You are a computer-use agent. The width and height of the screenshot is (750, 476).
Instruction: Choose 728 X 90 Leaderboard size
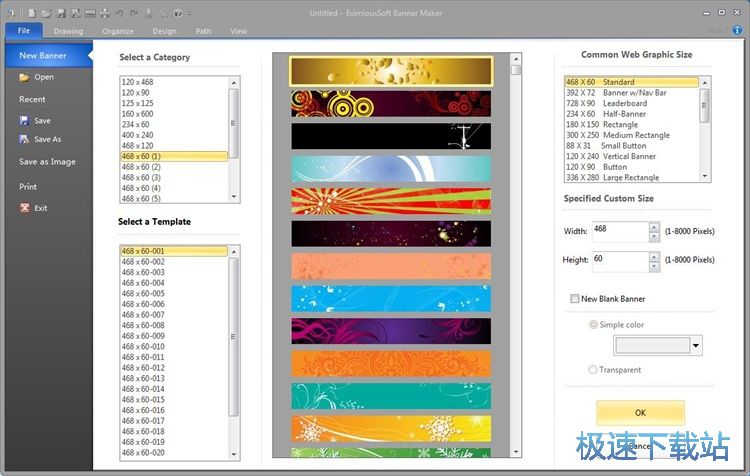coord(631,103)
